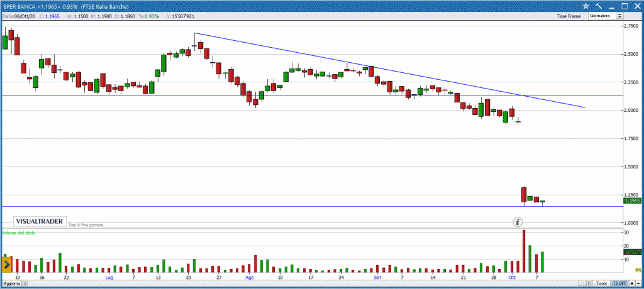Click the VISUALTRADER logo box
The image size is (644, 289).
[x=40, y=221]
